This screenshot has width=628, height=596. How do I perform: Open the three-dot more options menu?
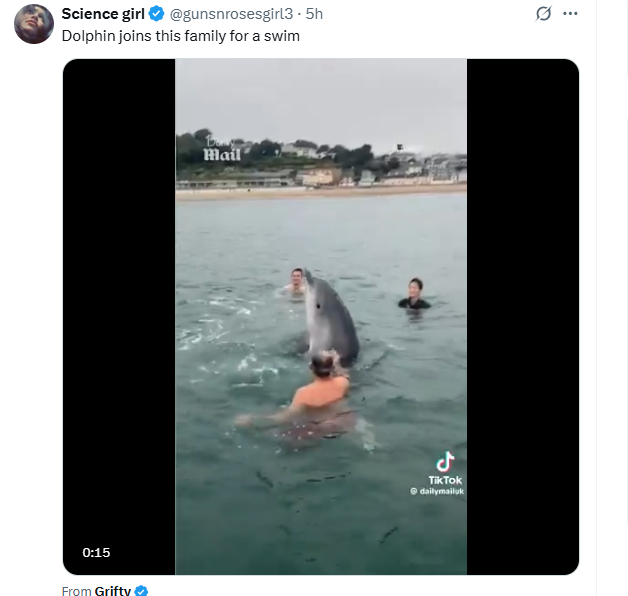(570, 14)
